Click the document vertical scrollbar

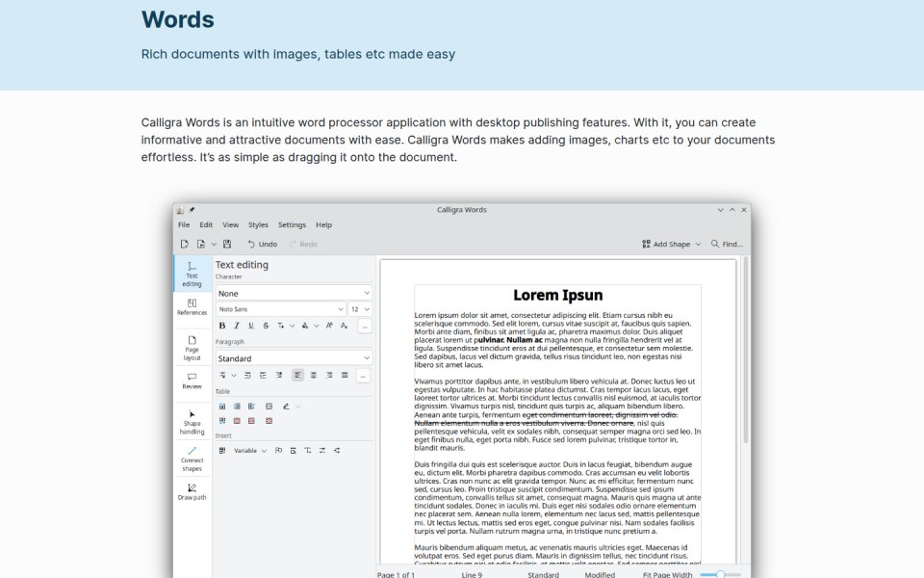point(745,351)
